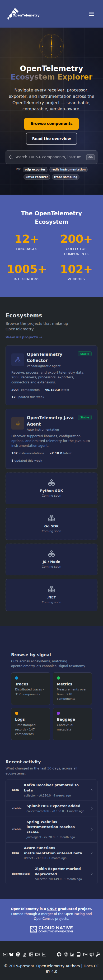The height and width of the screenshot is (980, 103).
Task: Click the footer area chart icon
Action: point(72,955)
